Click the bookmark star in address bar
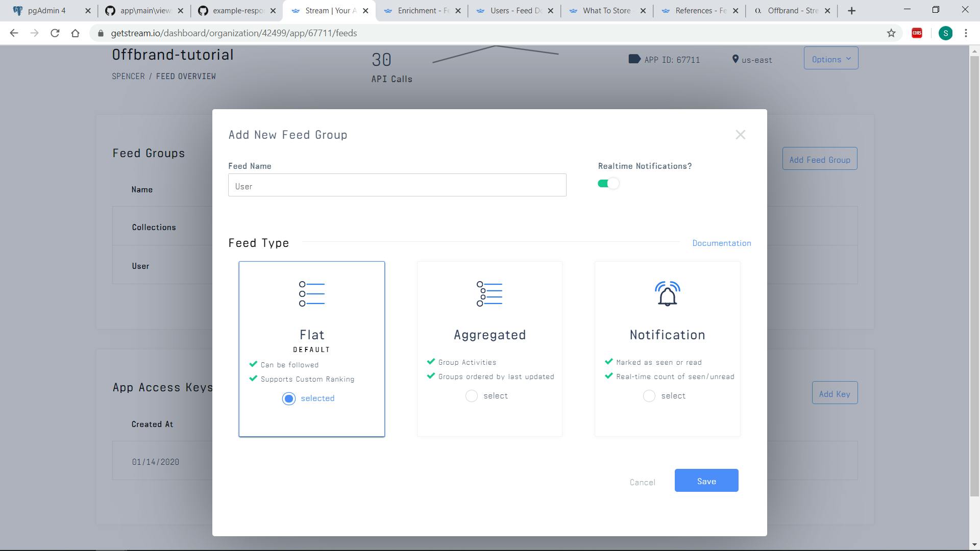This screenshot has height=551, width=980. 891,33
